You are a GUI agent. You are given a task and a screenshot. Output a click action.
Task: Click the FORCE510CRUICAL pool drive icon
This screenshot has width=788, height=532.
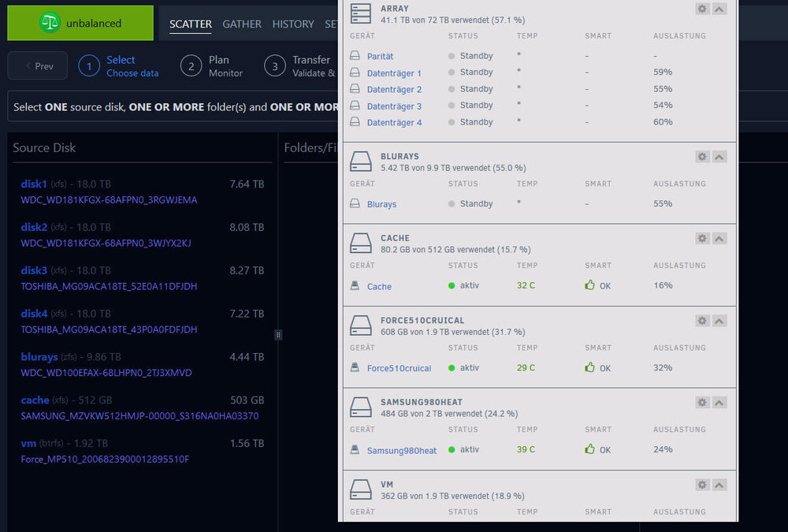(361, 326)
